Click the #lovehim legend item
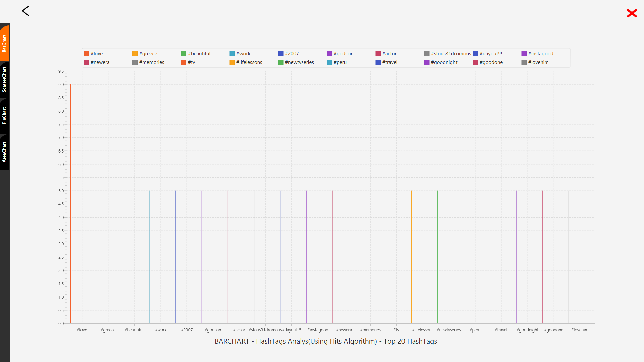Screen dimensions: 644x362 click(538, 62)
